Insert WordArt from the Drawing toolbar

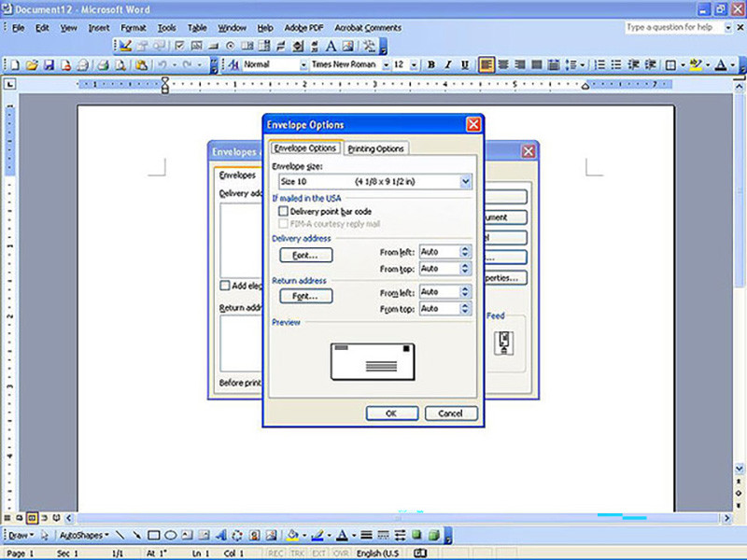[220, 535]
